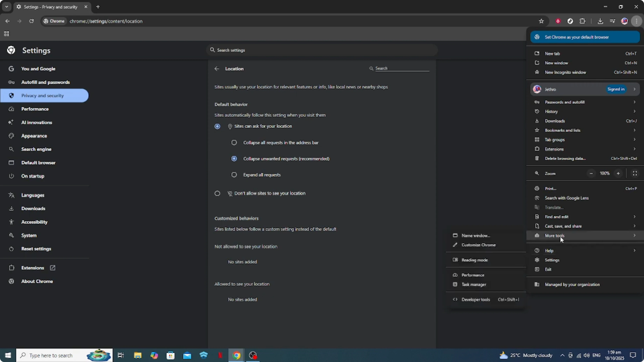The image size is (644, 362).
Task: Increase zoom with the plus control
Action: click(x=618, y=173)
